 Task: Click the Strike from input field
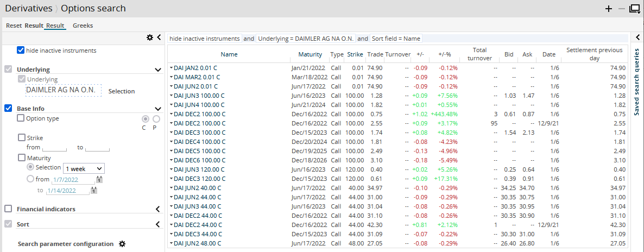point(54,148)
